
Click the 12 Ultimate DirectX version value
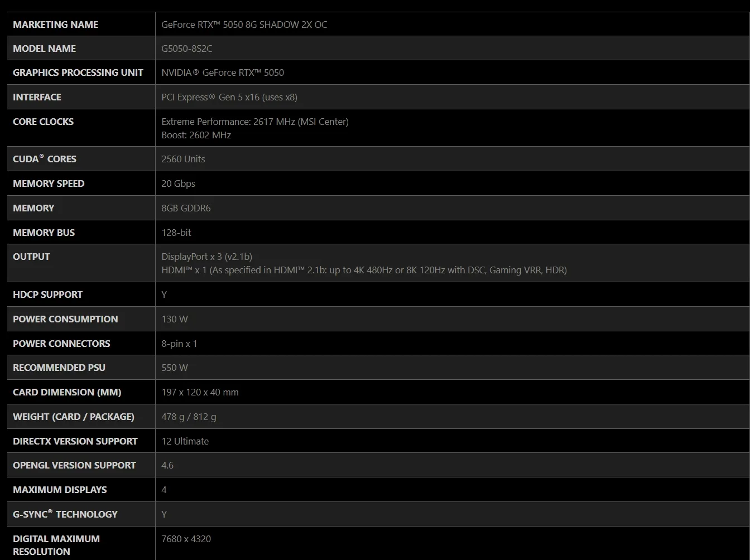[x=185, y=441]
